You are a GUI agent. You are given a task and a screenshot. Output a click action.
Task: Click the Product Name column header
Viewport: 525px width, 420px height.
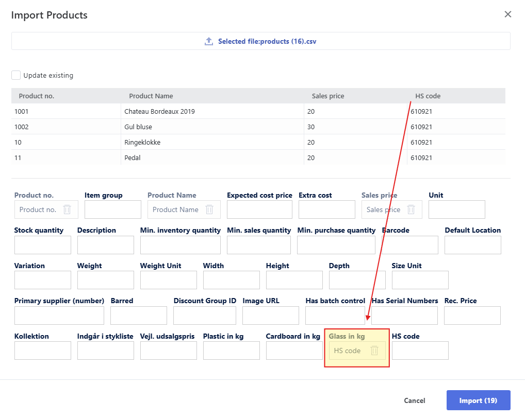(x=151, y=96)
